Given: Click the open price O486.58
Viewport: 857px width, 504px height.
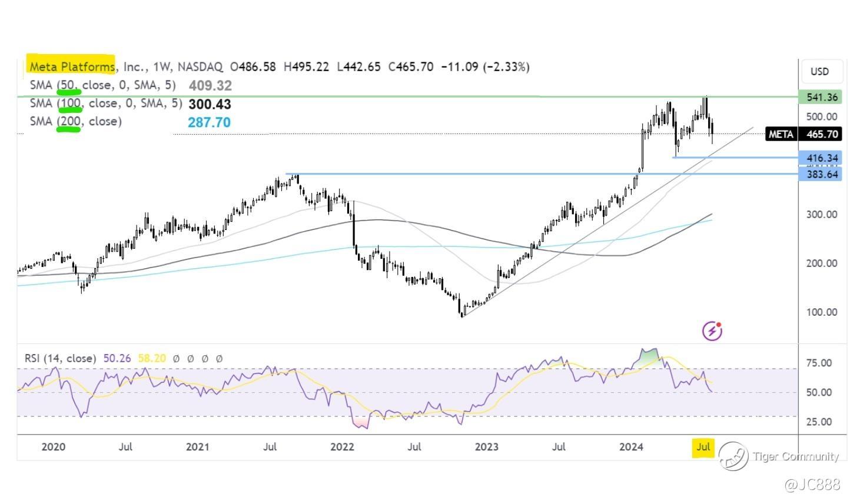Looking at the screenshot, I should (x=253, y=66).
